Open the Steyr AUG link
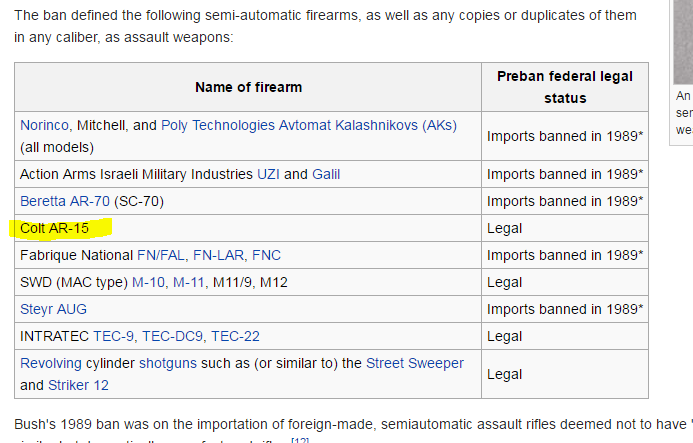This screenshot has height=443, width=693. [52, 309]
